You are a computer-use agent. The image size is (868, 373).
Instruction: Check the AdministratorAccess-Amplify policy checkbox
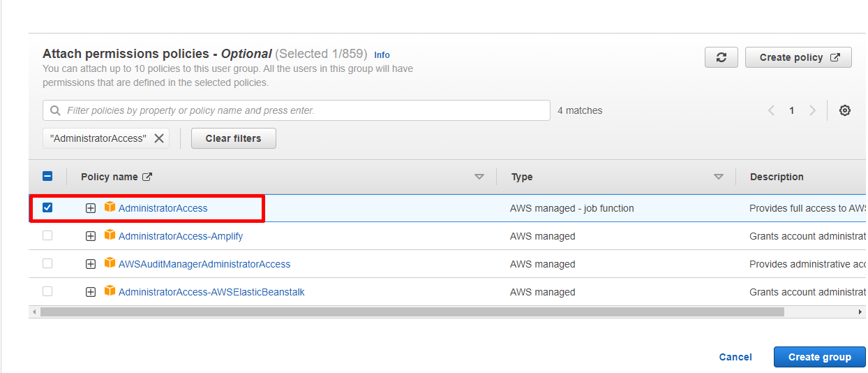(x=47, y=235)
